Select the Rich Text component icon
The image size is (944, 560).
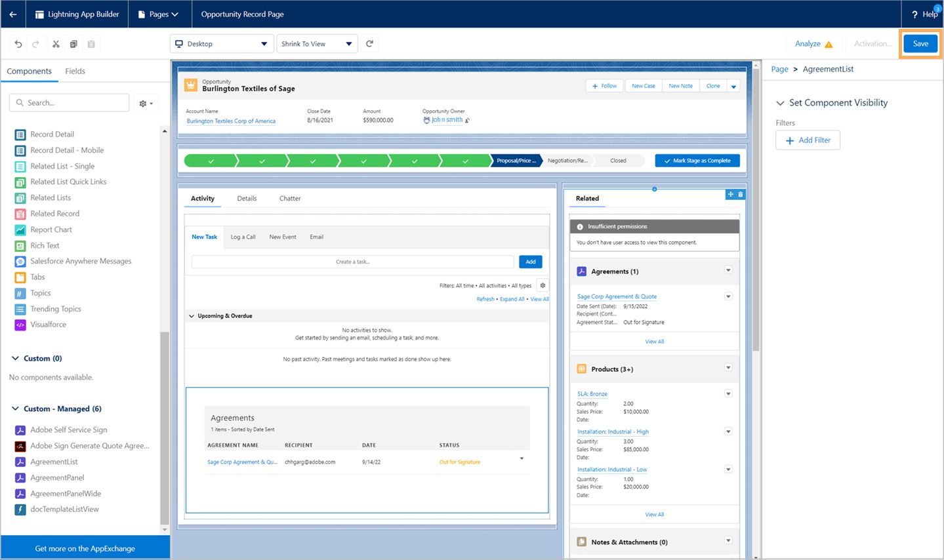click(20, 246)
